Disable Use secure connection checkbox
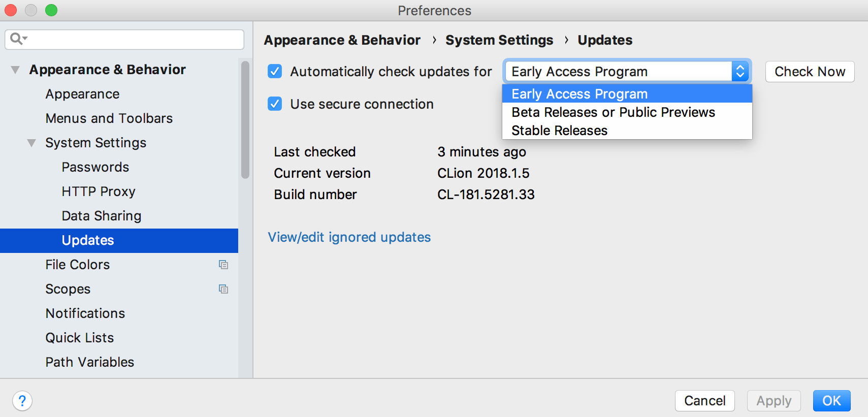Screen dimensions: 868x417 (x=275, y=104)
